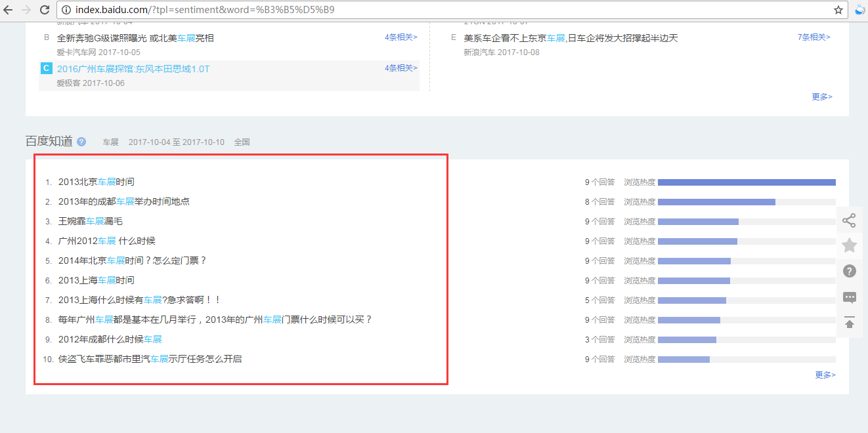
Task: Reload the current page
Action: pos(45,10)
